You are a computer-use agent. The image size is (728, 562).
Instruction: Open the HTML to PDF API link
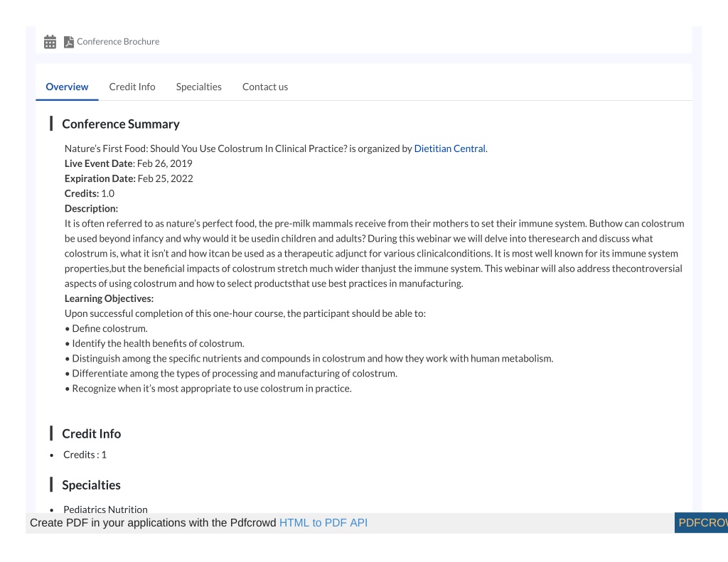coord(323,523)
